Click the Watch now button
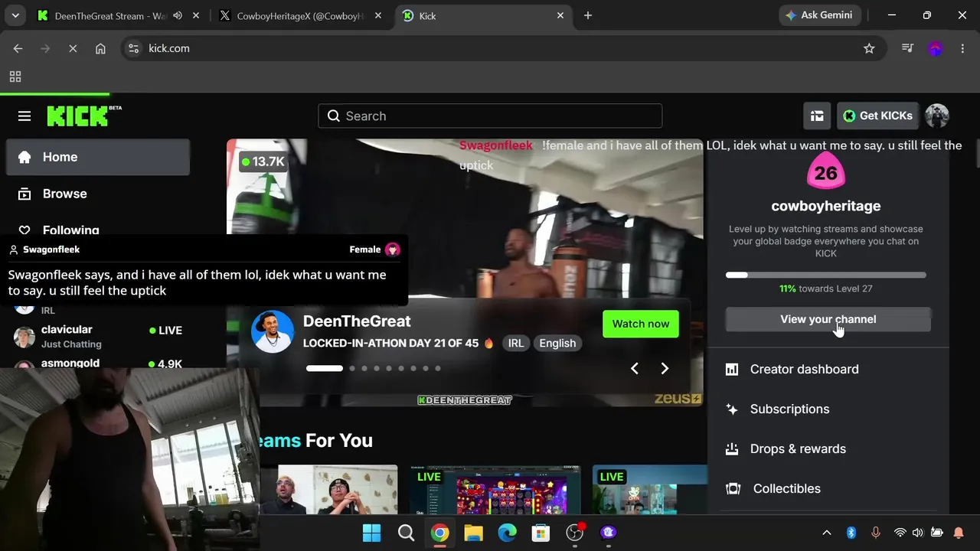 pos(641,324)
